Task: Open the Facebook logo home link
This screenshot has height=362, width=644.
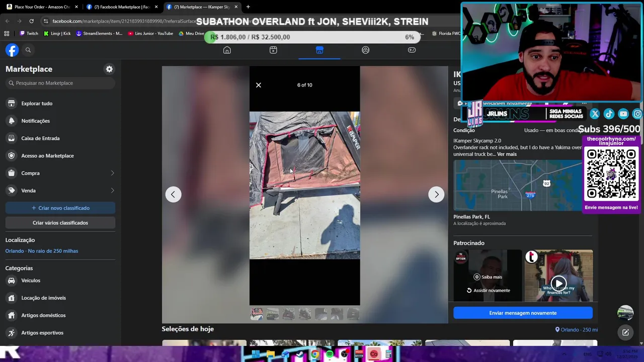Action: pyautogui.click(x=12, y=50)
